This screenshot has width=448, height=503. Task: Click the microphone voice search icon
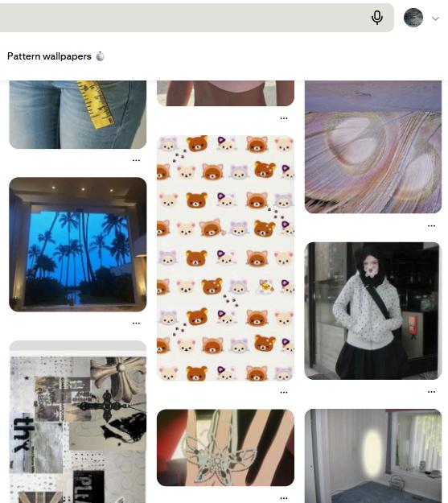click(376, 18)
